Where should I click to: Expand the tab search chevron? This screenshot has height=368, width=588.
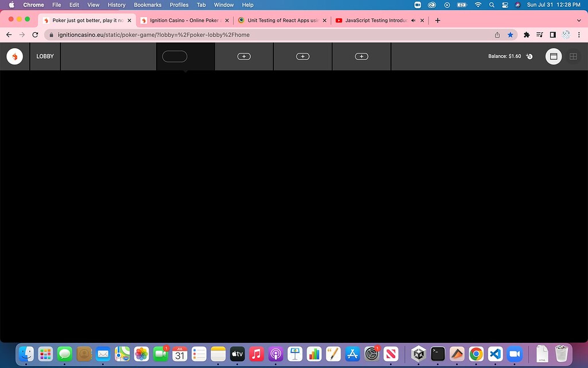[579, 20]
